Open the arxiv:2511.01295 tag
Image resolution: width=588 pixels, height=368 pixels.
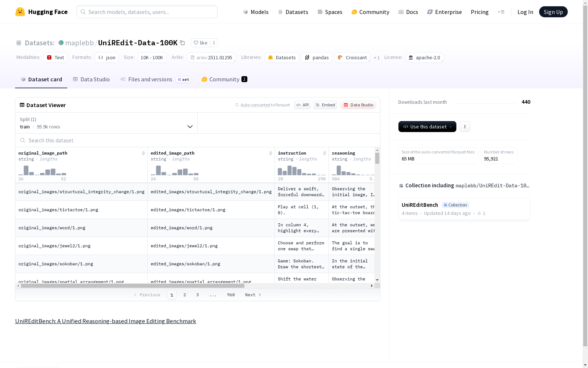tap(211, 57)
